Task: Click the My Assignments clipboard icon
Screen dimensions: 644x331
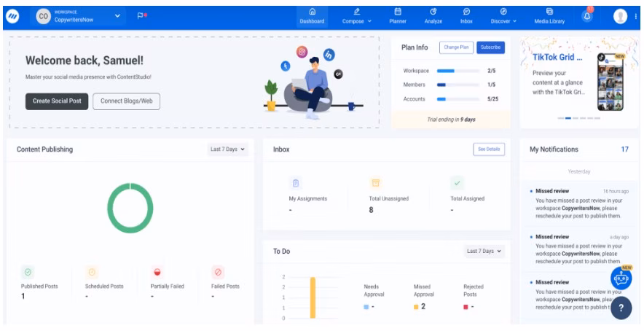Action: point(297,183)
